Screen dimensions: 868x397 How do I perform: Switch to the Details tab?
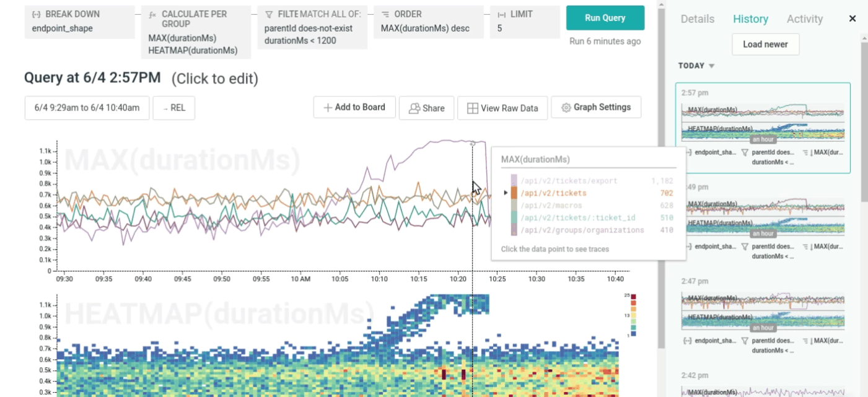tap(697, 19)
